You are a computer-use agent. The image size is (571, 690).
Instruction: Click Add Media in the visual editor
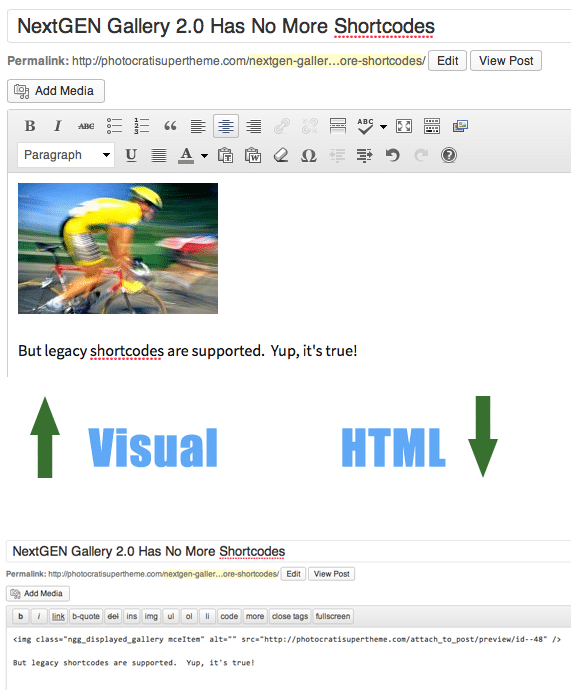tap(56, 91)
